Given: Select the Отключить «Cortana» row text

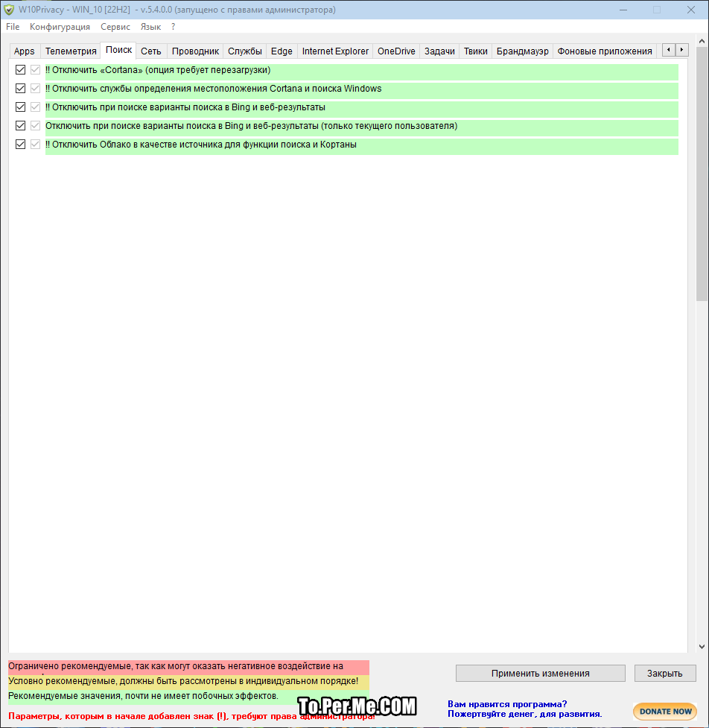Looking at the screenshot, I should (x=158, y=70).
